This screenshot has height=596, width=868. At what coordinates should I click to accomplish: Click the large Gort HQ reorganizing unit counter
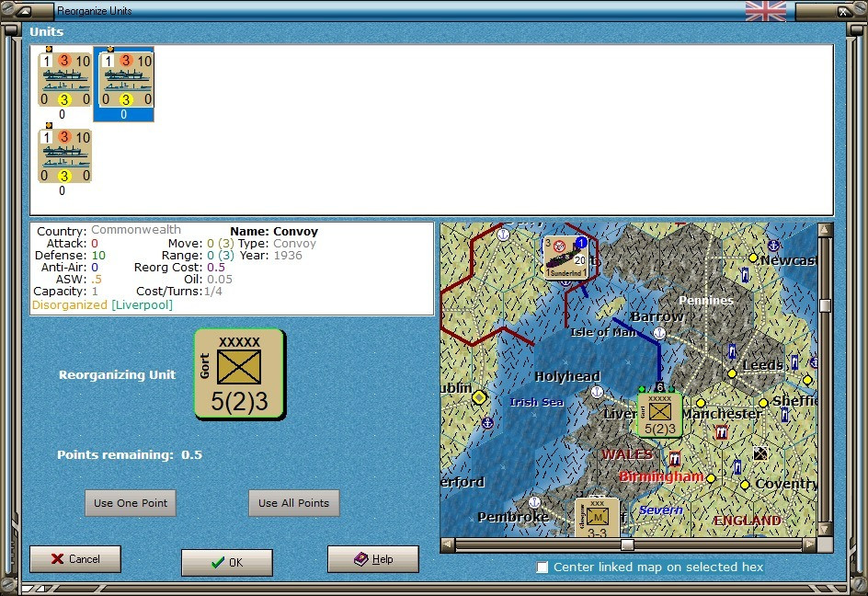click(240, 374)
